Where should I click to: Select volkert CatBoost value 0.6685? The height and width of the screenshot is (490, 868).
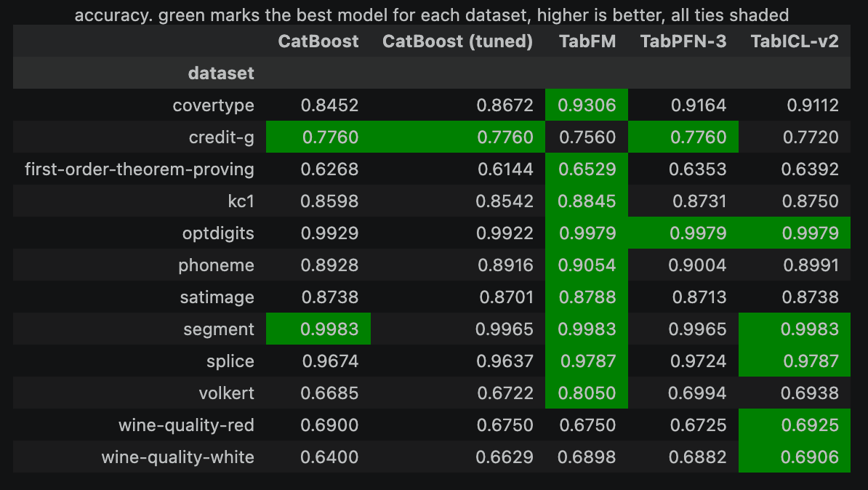[329, 393]
